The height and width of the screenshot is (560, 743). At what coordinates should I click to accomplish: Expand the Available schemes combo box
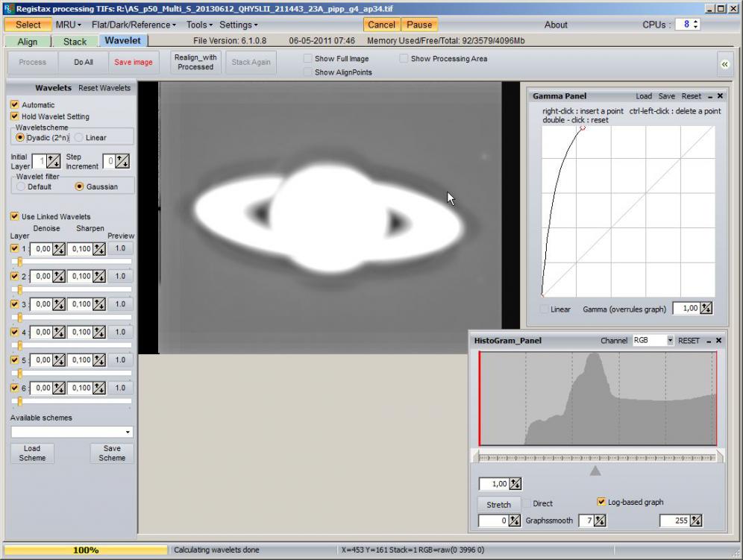tap(128, 432)
